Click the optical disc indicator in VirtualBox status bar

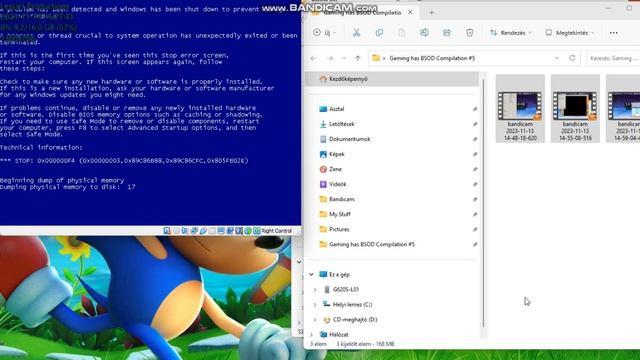[x=176, y=231]
